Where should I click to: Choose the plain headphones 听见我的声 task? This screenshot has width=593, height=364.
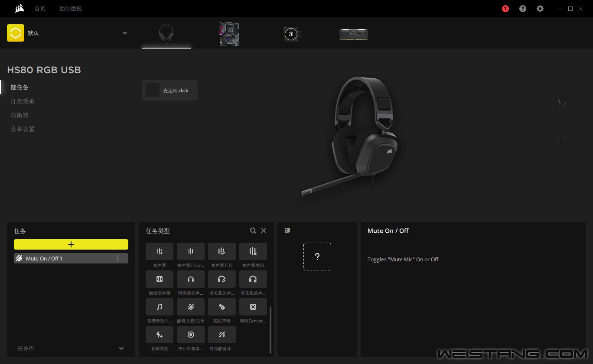[x=191, y=279]
